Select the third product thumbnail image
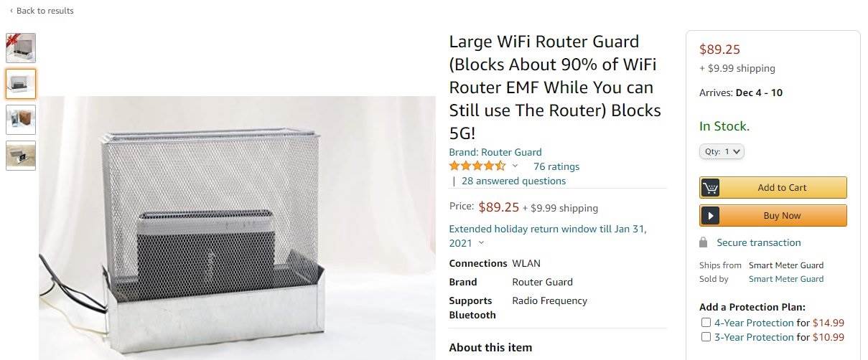 pos(21,120)
